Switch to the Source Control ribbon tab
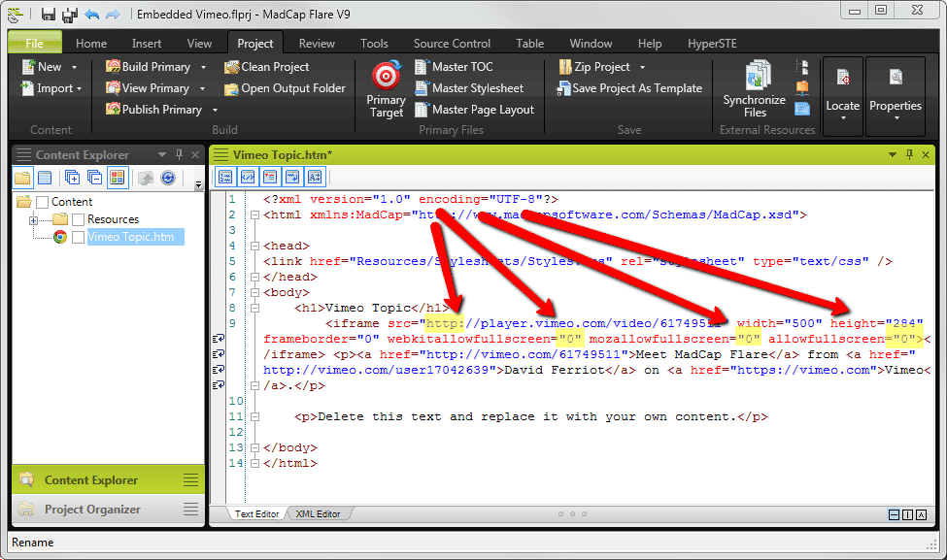 (x=452, y=44)
